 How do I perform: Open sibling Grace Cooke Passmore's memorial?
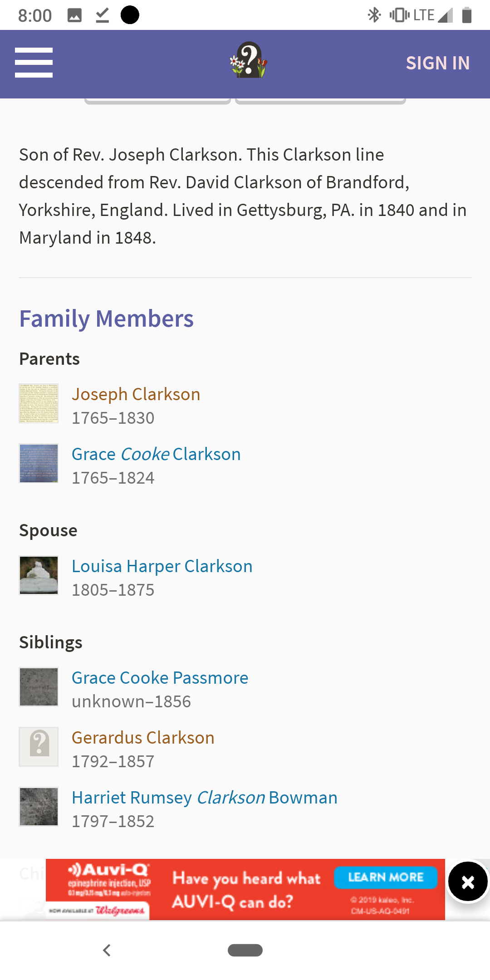coord(160,678)
